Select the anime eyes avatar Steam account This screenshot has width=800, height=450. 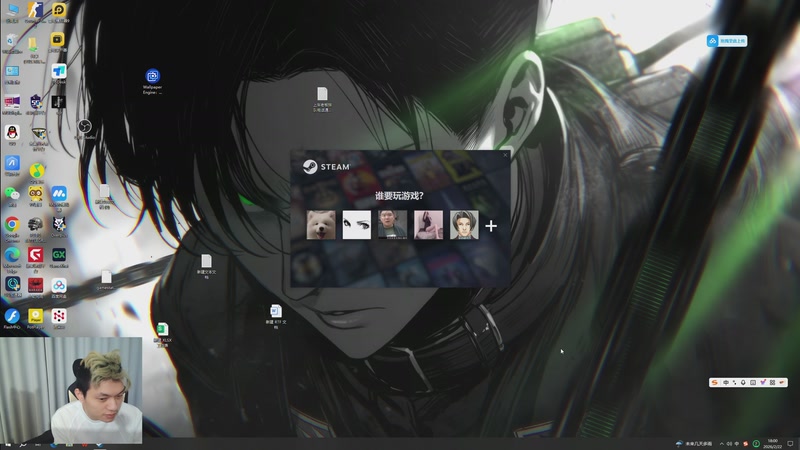point(357,224)
